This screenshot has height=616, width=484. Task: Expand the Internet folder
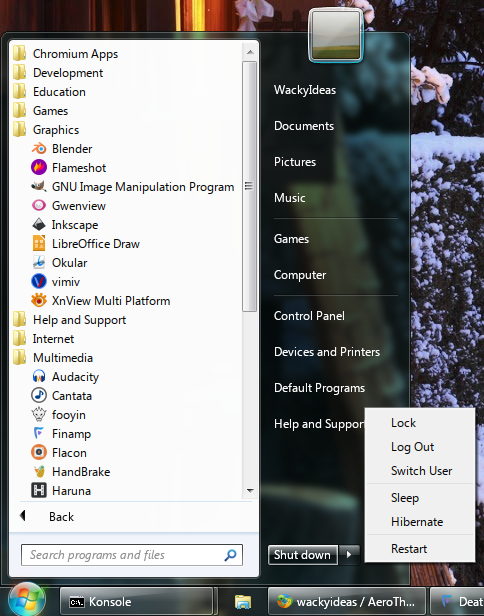(x=44, y=339)
